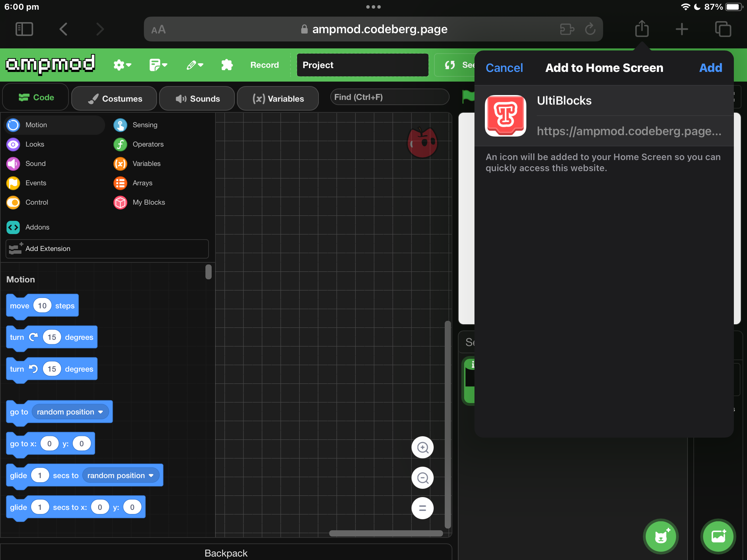Tap the three dots multitasking control
This screenshot has height=560, width=747.
[373, 7]
